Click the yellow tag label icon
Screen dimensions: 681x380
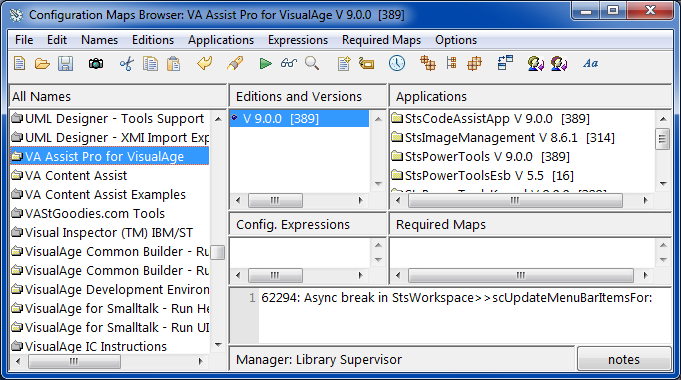pyautogui.click(x=367, y=64)
